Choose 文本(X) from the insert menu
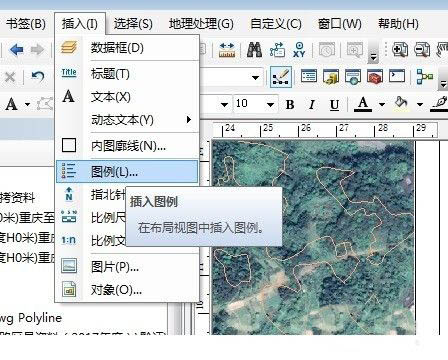The image size is (448, 360). [x=127, y=97]
